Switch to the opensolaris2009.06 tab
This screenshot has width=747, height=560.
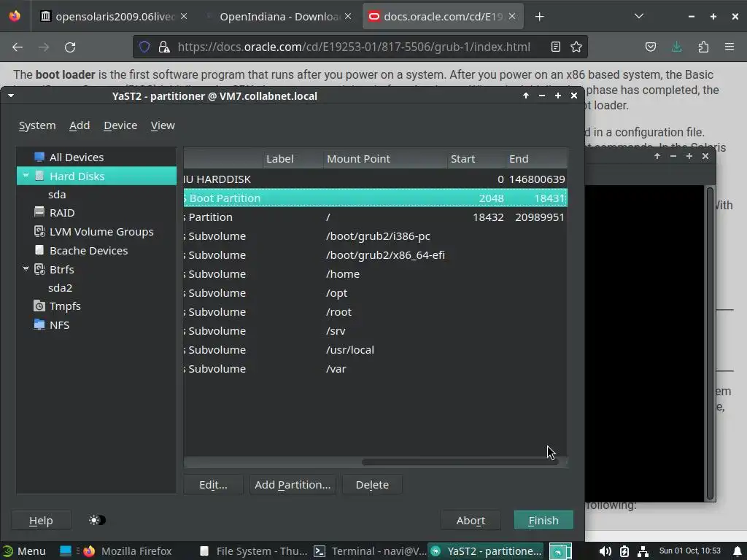click(x=115, y=17)
